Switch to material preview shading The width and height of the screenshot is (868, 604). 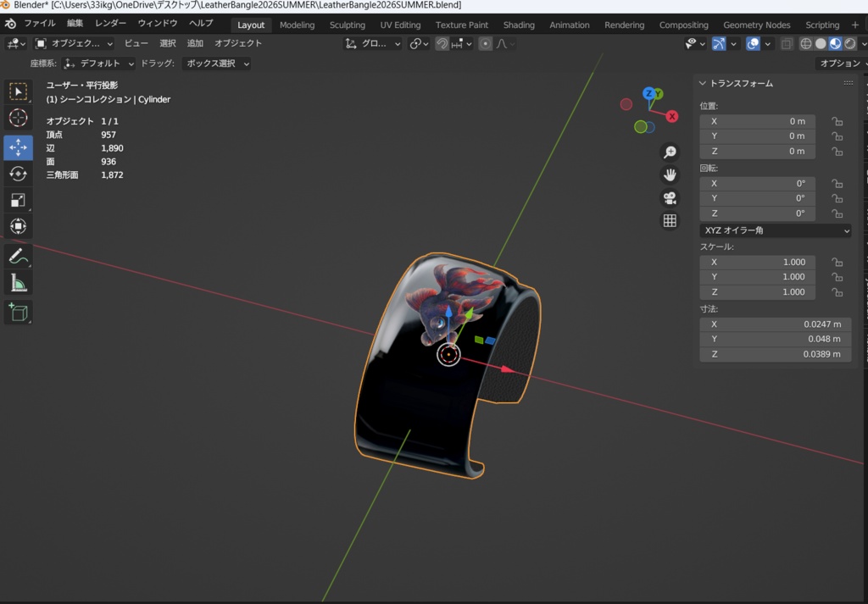835,44
